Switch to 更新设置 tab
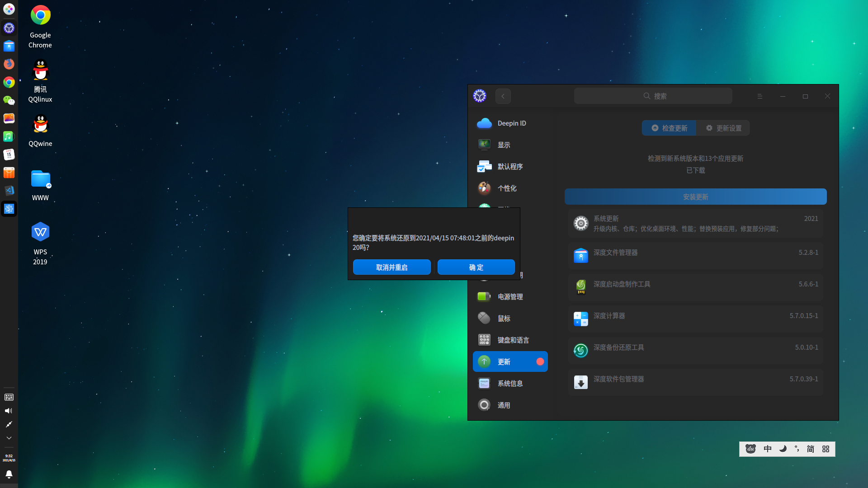 pyautogui.click(x=723, y=128)
